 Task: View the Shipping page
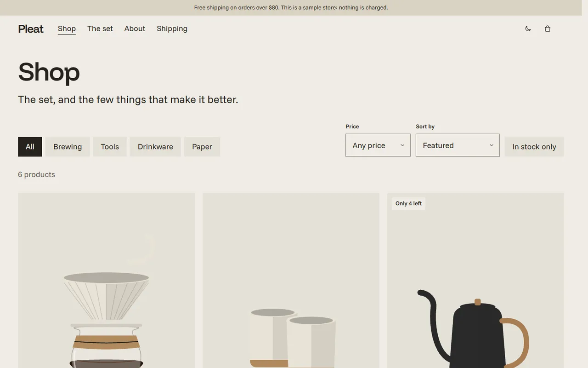click(172, 29)
